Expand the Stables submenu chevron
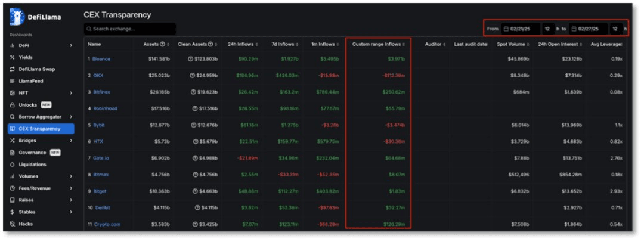Screen dimensions: 644x242 tap(70, 212)
